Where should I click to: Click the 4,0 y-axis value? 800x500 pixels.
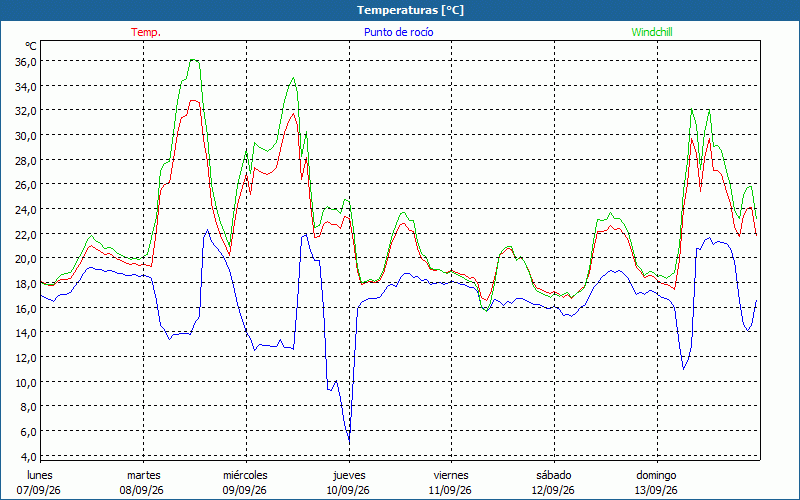pyautogui.click(x=28, y=456)
